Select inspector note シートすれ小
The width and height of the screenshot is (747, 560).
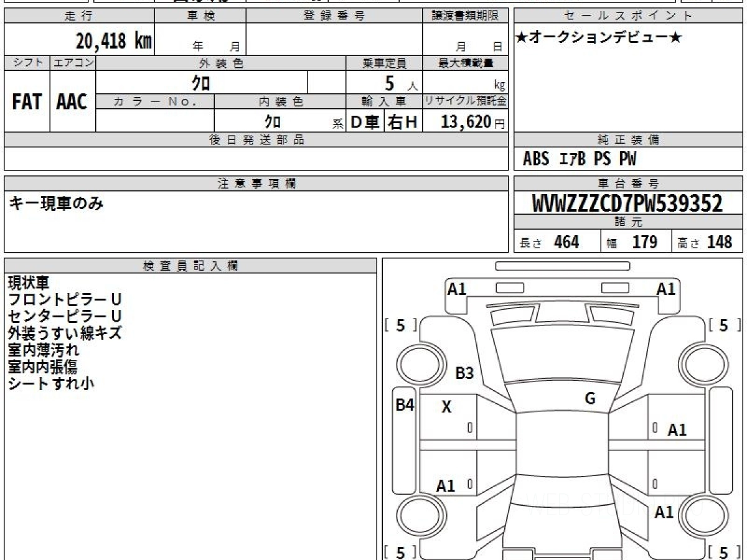click(51, 384)
